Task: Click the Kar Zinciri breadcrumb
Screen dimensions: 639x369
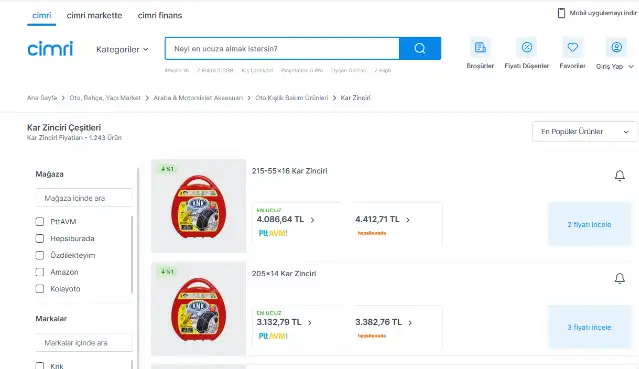Action: [x=355, y=98]
